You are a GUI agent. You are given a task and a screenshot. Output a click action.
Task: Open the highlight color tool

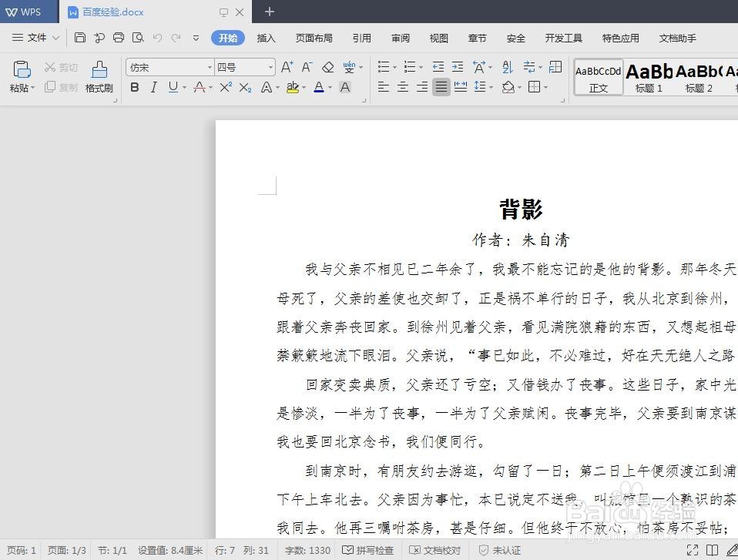(294, 87)
